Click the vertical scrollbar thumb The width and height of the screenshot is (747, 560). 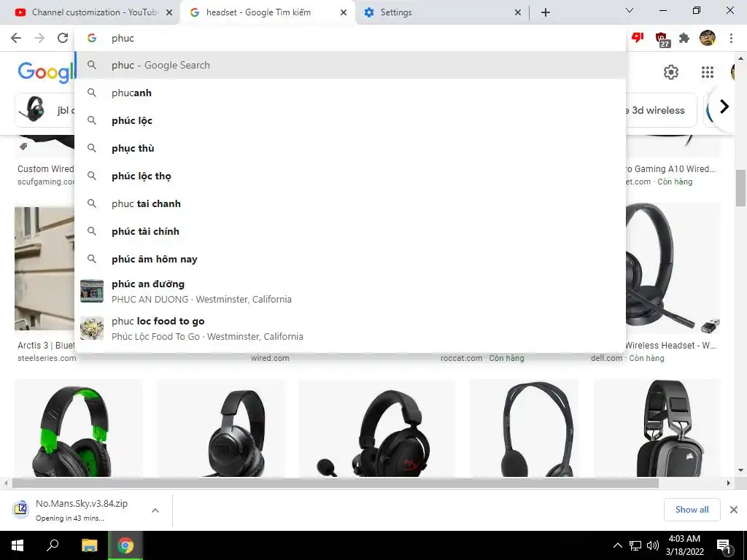point(740,188)
